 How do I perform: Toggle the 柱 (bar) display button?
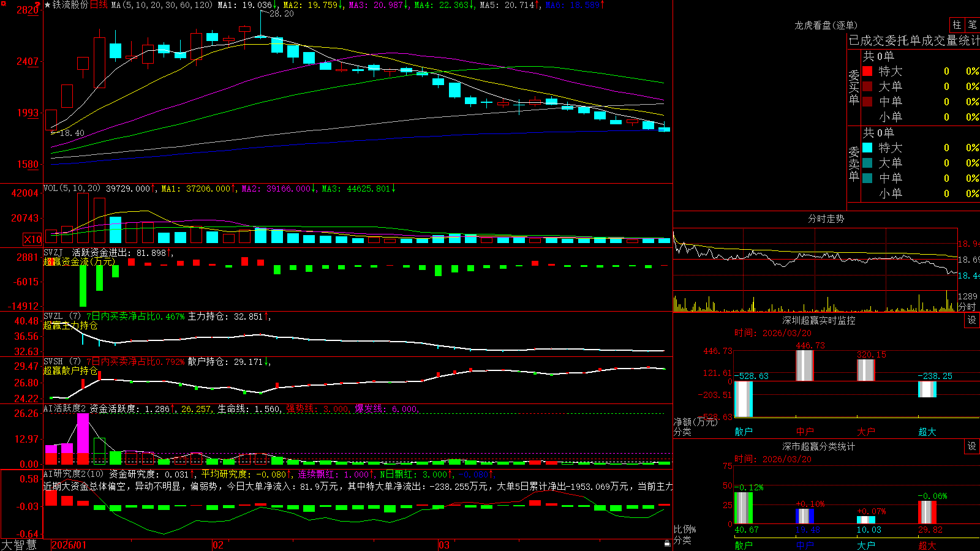957,25
